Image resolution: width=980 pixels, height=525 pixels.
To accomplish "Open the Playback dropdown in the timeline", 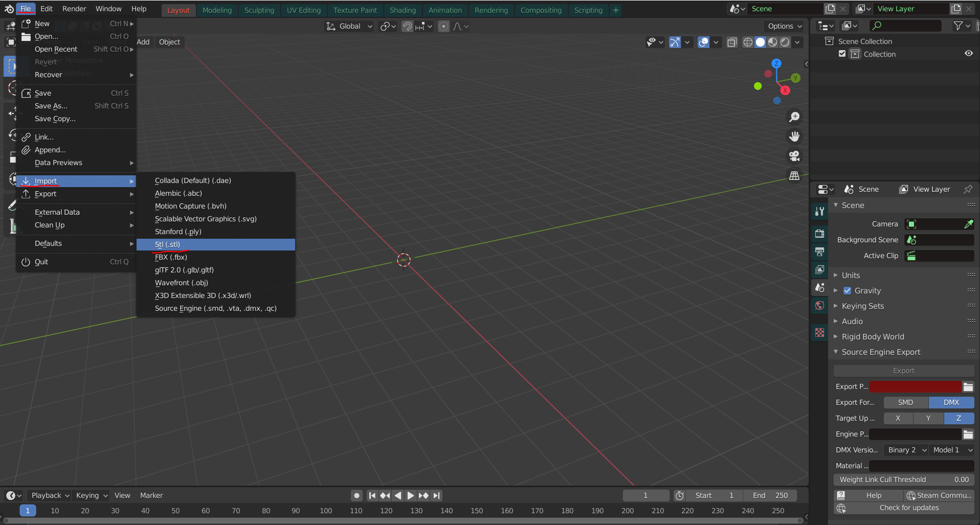I will (x=50, y=495).
